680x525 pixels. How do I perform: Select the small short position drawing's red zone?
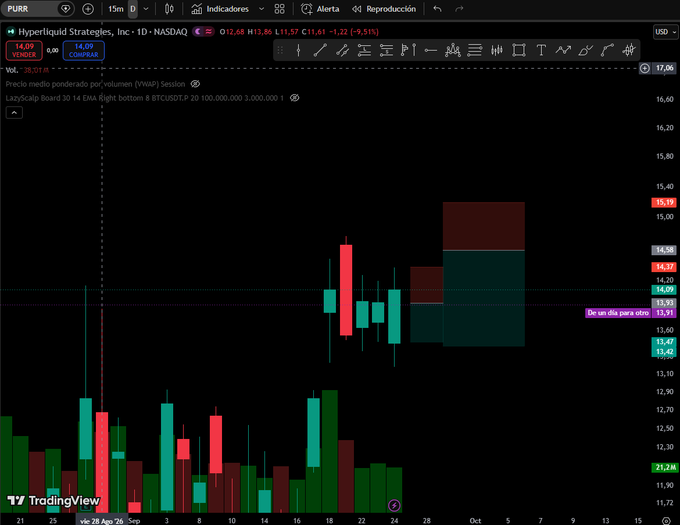(x=427, y=284)
